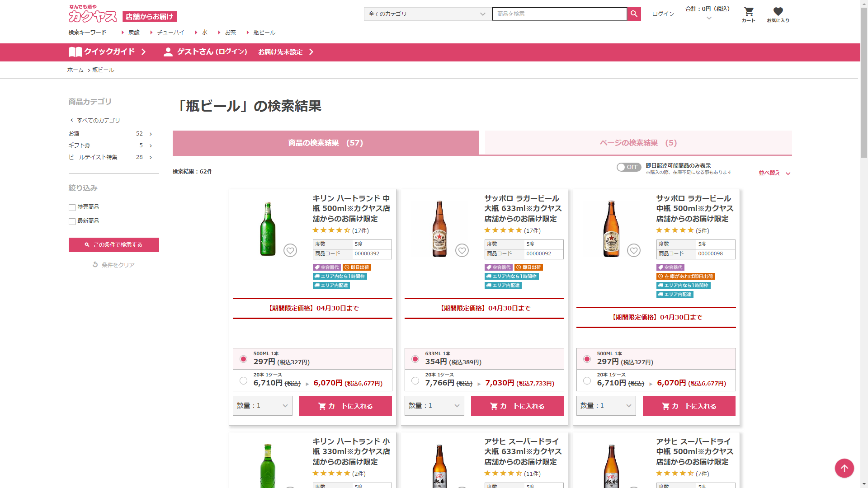This screenshot has width=868, height=488.
Task: Expand the 並べ替え sort dropdown
Action: pyautogui.click(x=774, y=173)
